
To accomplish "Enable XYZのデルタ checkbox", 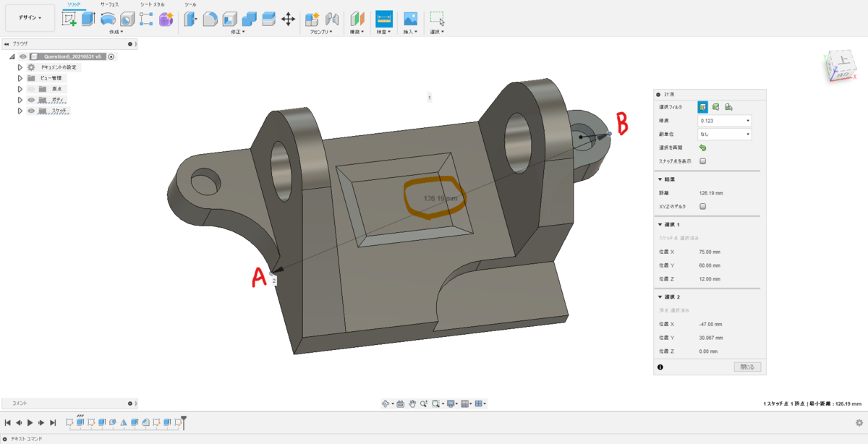I will [x=702, y=206].
